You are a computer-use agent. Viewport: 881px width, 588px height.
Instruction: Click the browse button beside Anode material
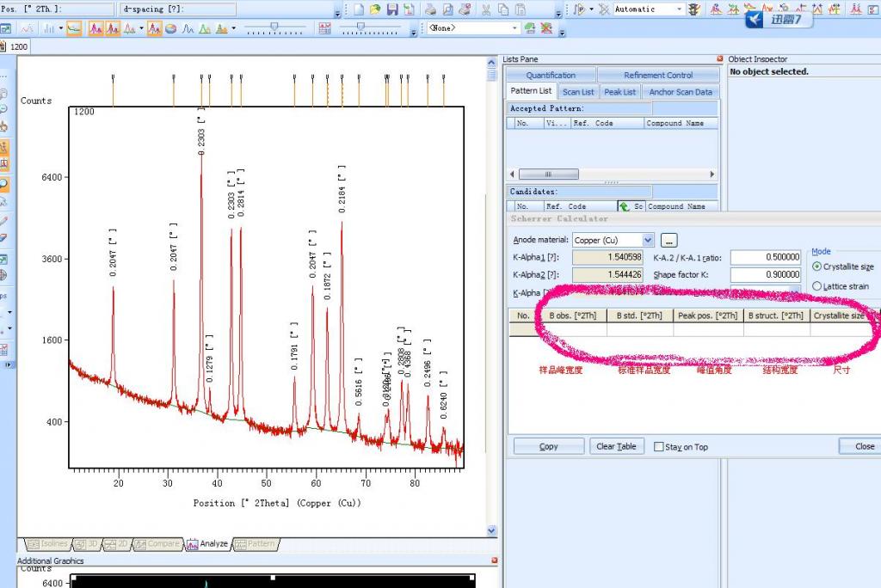[x=670, y=241]
